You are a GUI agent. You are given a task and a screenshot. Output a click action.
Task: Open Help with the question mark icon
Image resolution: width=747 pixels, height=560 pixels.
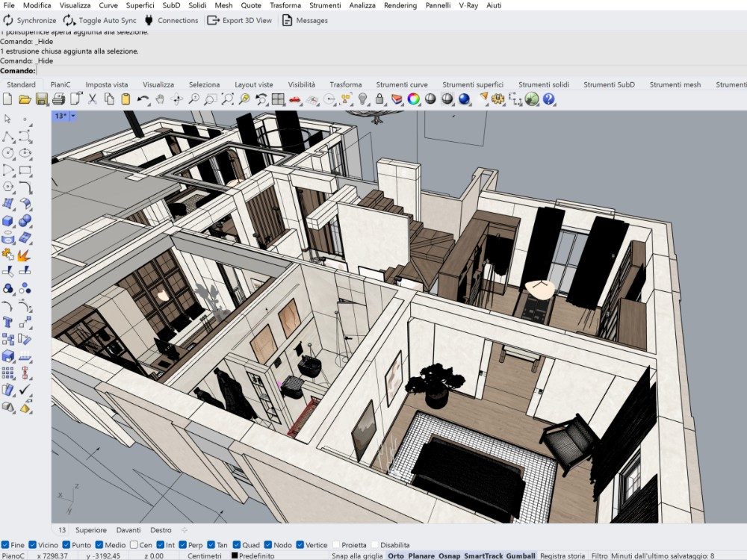click(549, 99)
